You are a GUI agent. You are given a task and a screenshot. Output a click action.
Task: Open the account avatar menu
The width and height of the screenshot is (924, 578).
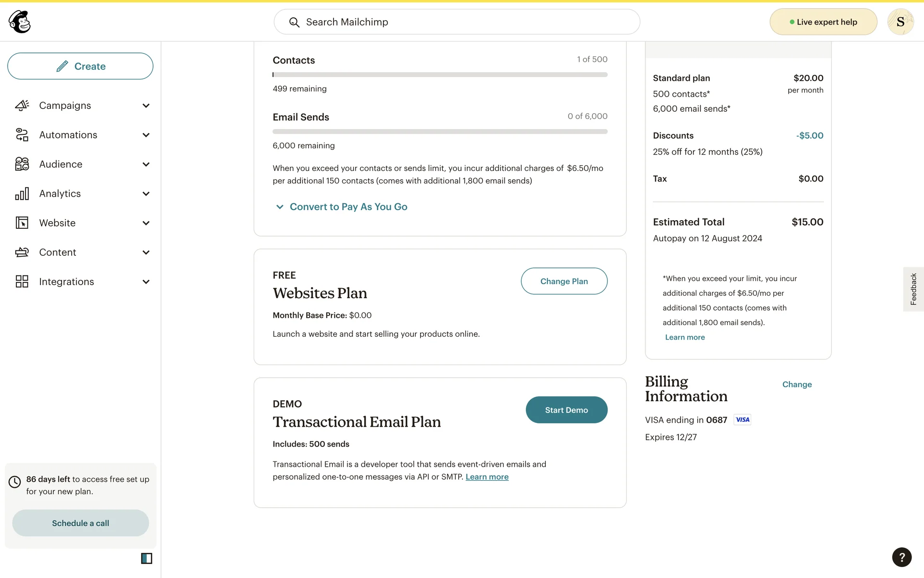coord(900,22)
